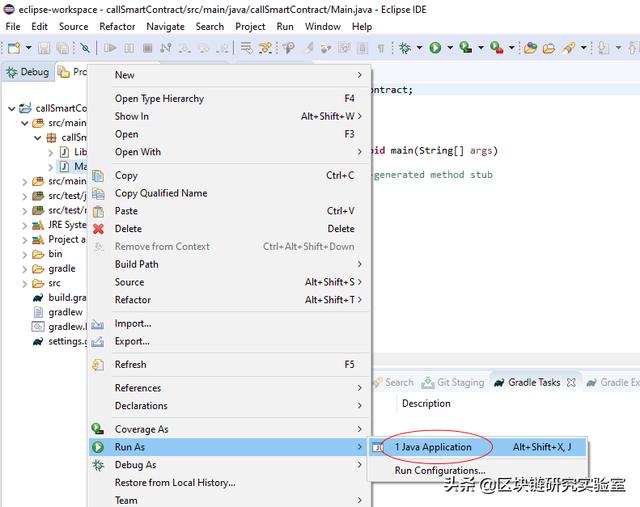This screenshot has width=640, height=507.
Task: Collapse the callSmartContract project node
Action: (x=11, y=108)
